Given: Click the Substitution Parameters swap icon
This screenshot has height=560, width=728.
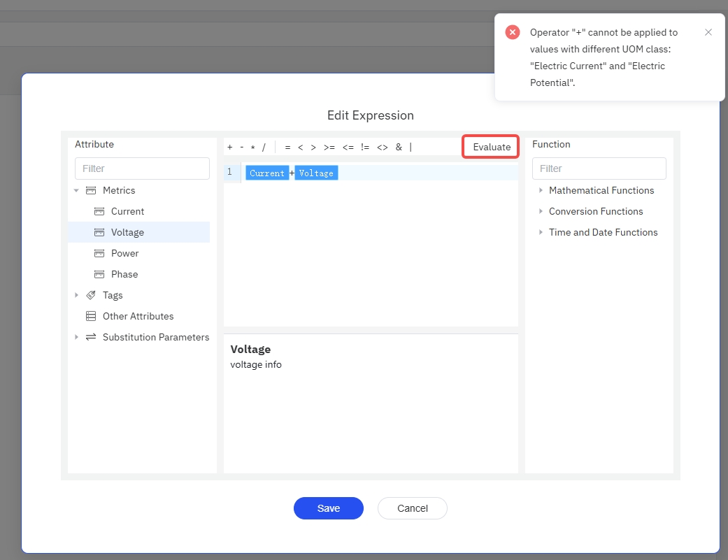Looking at the screenshot, I should point(90,337).
